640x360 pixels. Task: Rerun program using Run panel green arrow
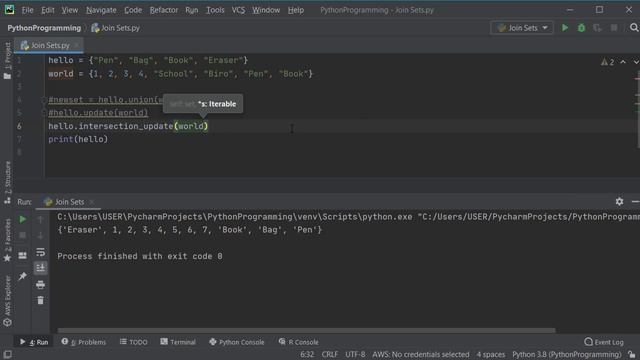click(x=23, y=220)
